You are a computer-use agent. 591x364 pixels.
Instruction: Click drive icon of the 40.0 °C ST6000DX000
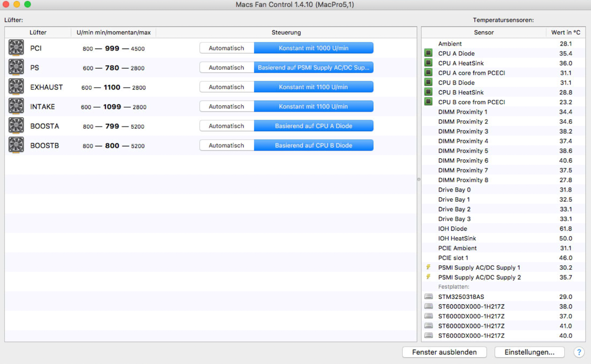pyautogui.click(x=428, y=335)
